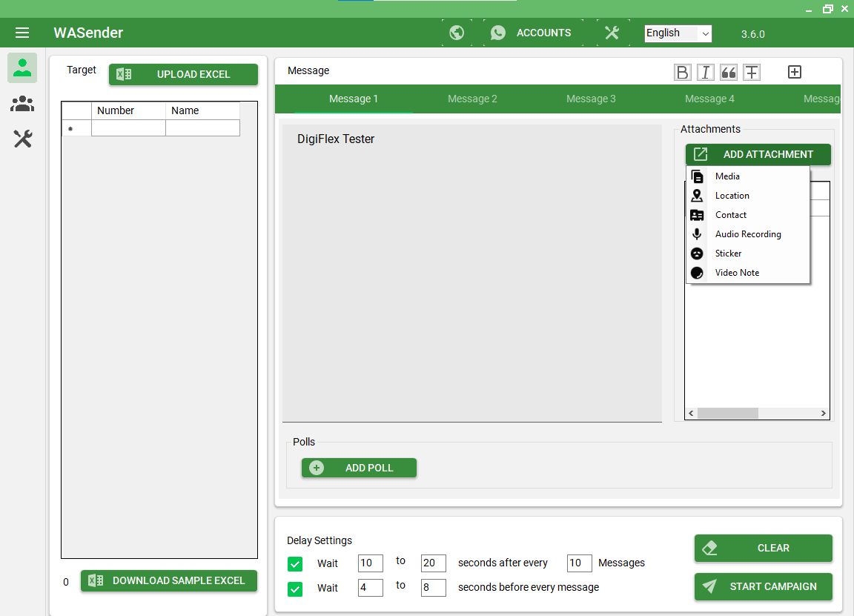Click the CLEAR button

pos(764,548)
